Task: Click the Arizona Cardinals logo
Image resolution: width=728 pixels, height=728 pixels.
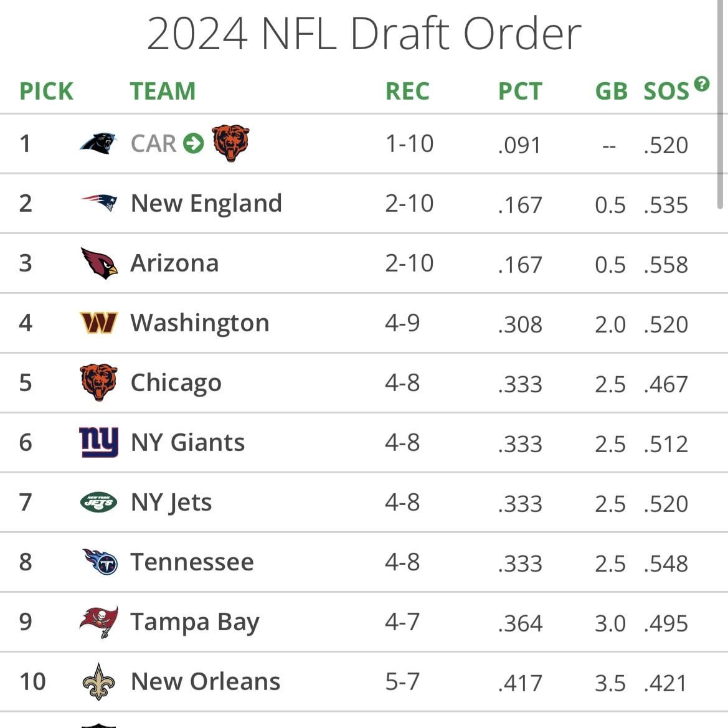Action: pyautogui.click(x=98, y=263)
